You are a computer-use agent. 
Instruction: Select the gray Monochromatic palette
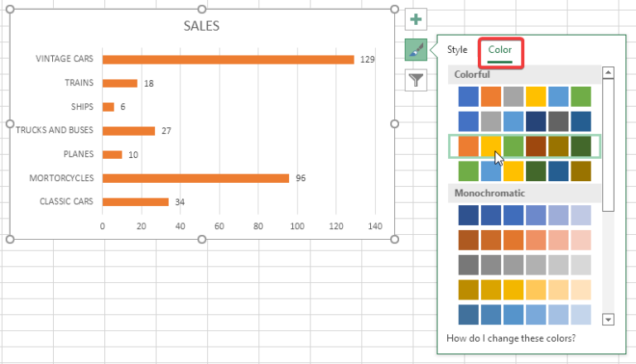(524, 265)
